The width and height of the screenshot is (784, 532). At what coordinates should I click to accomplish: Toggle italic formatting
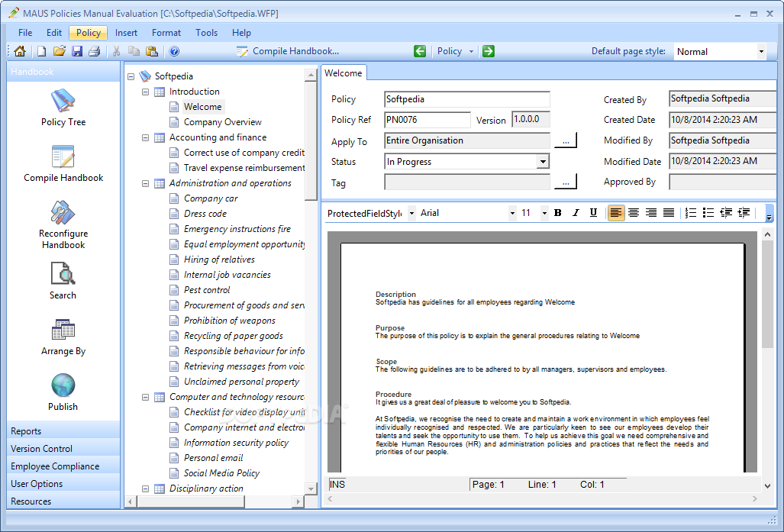[x=576, y=213]
